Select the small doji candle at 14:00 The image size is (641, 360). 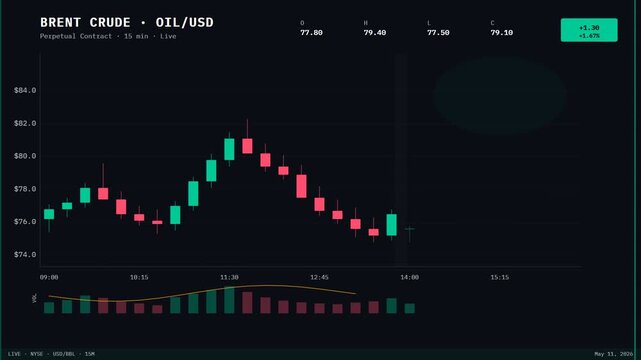coord(410,229)
